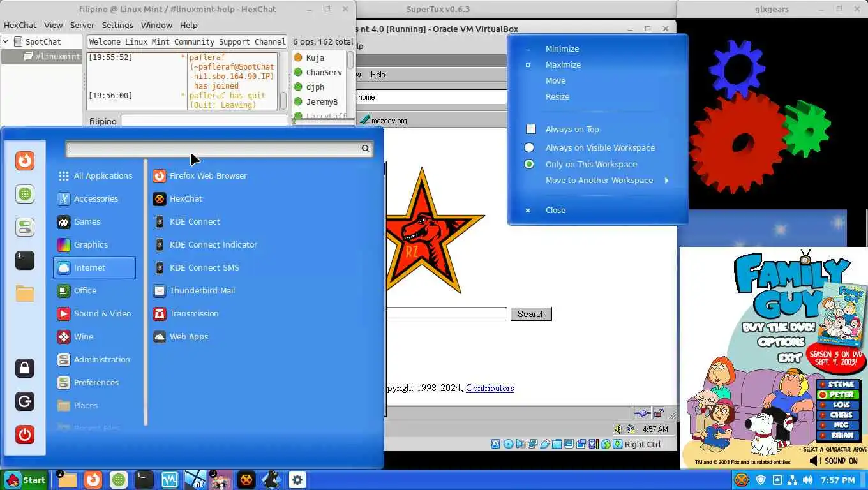Click the HexChat icon in the taskbar

pos(246,480)
